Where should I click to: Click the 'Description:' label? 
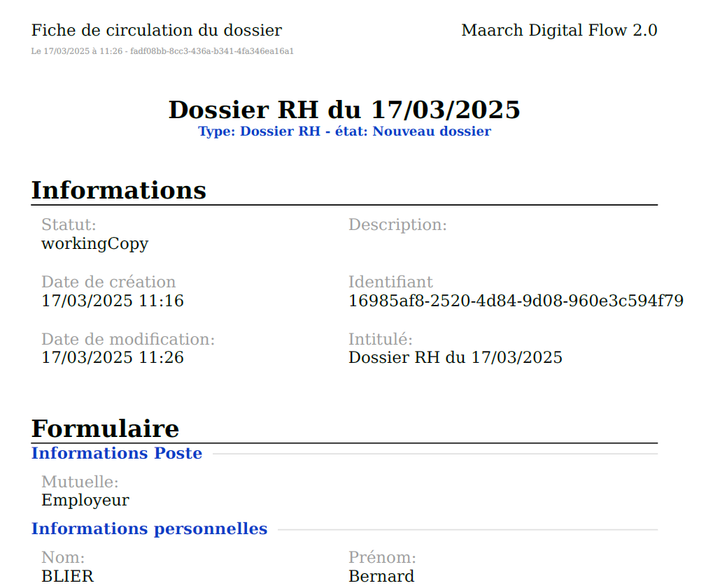(397, 225)
